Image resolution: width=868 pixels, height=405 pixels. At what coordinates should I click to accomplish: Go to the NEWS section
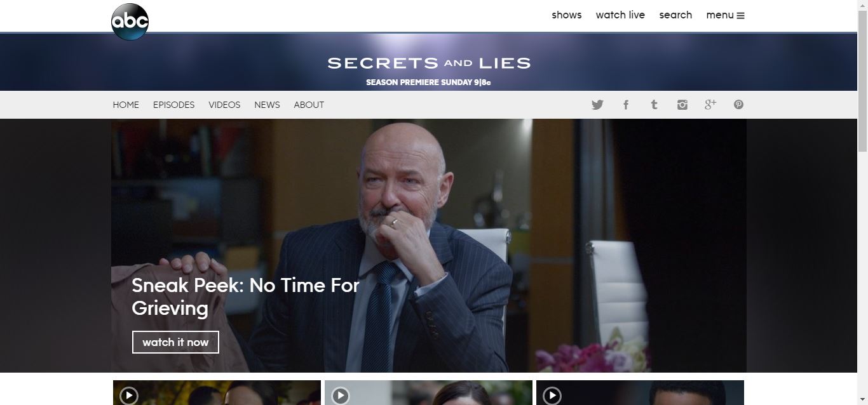click(x=267, y=105)
